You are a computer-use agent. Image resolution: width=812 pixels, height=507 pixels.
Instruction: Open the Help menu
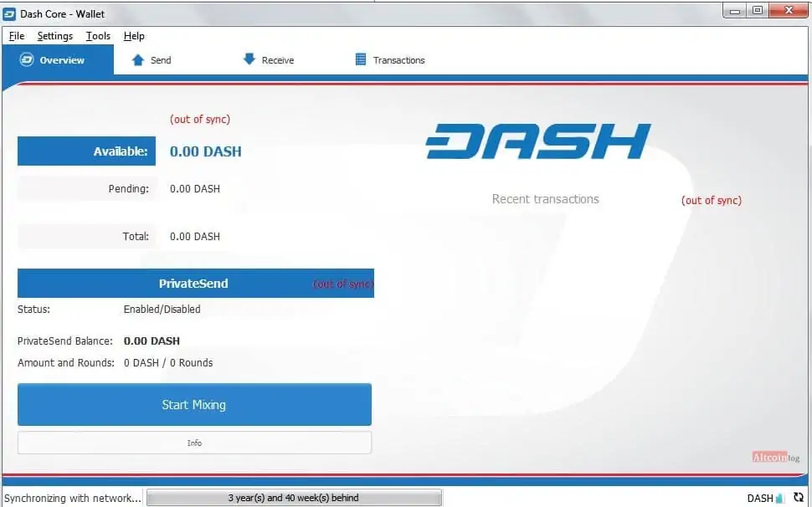point(134,36)
